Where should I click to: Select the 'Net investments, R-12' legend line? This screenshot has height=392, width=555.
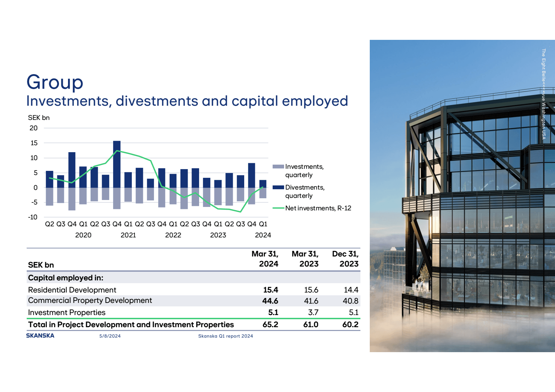click(x=278, y=208)
